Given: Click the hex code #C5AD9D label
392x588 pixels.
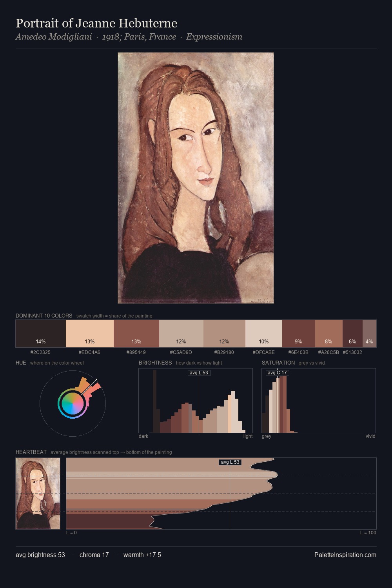Looking at the screenshot, I should (x=181, y=352).
